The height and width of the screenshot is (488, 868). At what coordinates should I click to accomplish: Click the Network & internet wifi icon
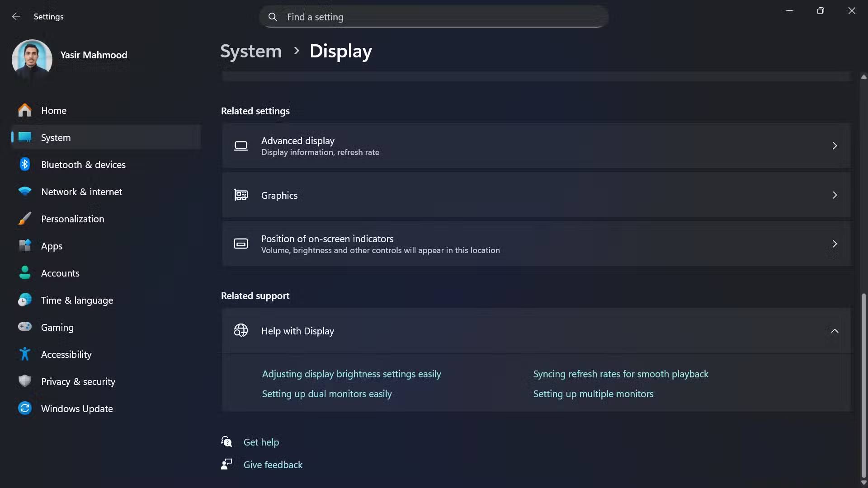[x=25, y=192]
